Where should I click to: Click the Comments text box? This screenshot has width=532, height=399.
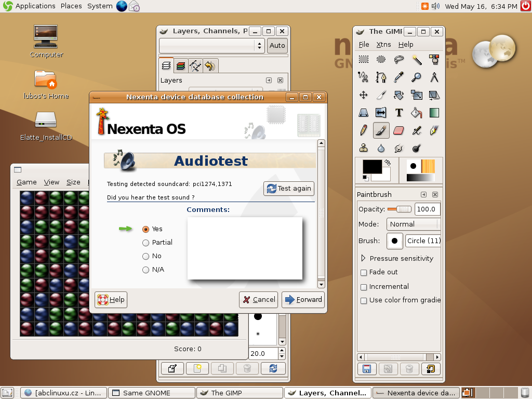245,248
